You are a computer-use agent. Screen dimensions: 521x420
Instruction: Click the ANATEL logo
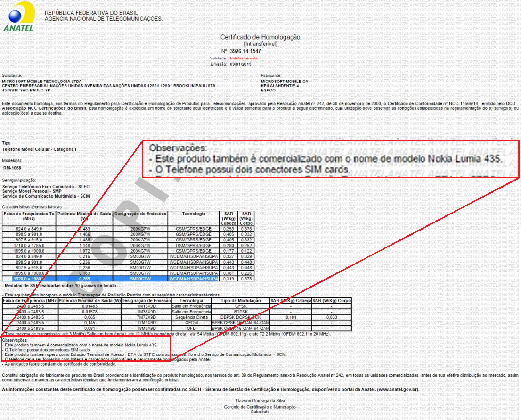pyautogui.click(x=19, y=16)
